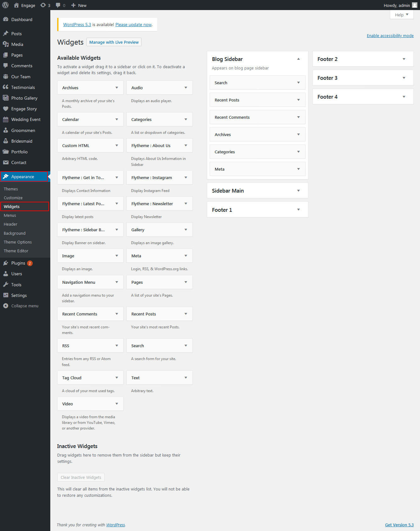The width and height of the screenshot is (420, 531).
Task: Expand the Recent Posts widget in Blog Sidebar
Action: pyautogui.click(x=298, y=100)
